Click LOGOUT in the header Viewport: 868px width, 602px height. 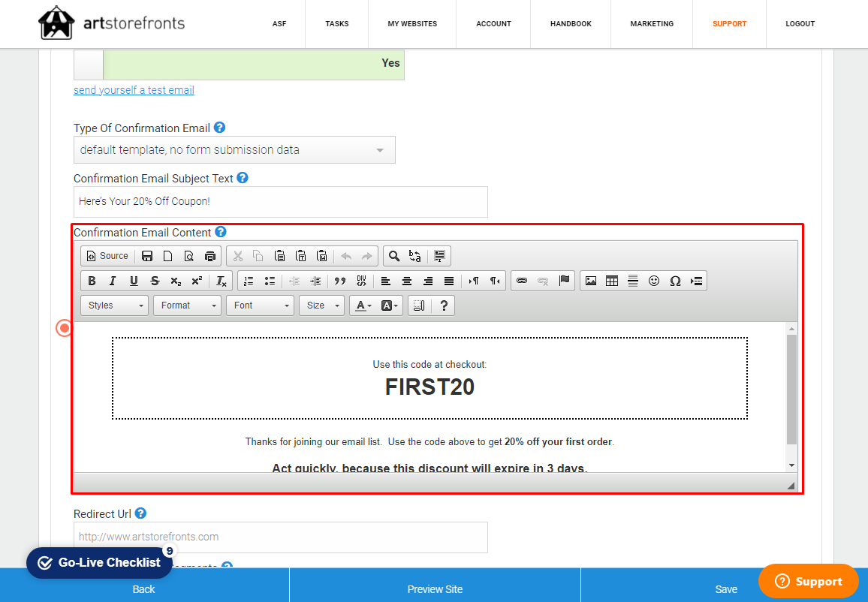[800, 24]
